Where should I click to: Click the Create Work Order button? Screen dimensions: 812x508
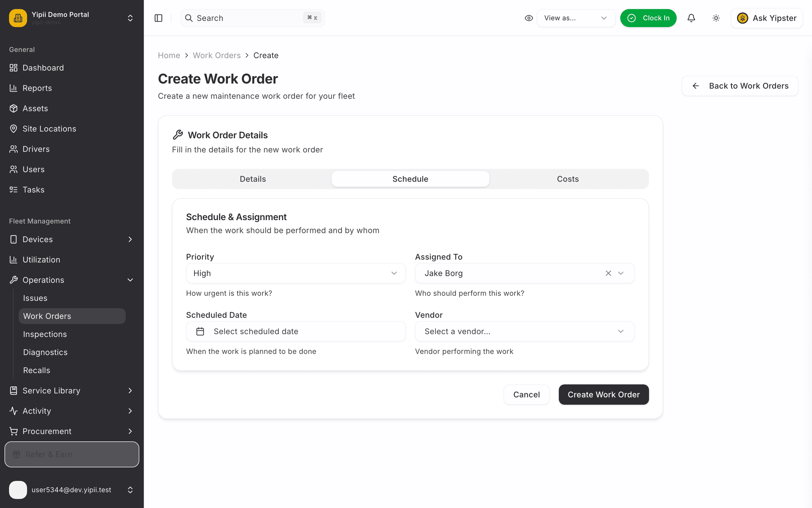(x=603, y=395)
